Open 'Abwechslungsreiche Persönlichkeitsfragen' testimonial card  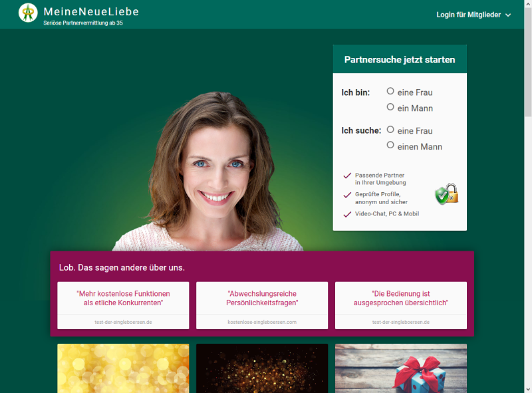(x=262, y=305)
